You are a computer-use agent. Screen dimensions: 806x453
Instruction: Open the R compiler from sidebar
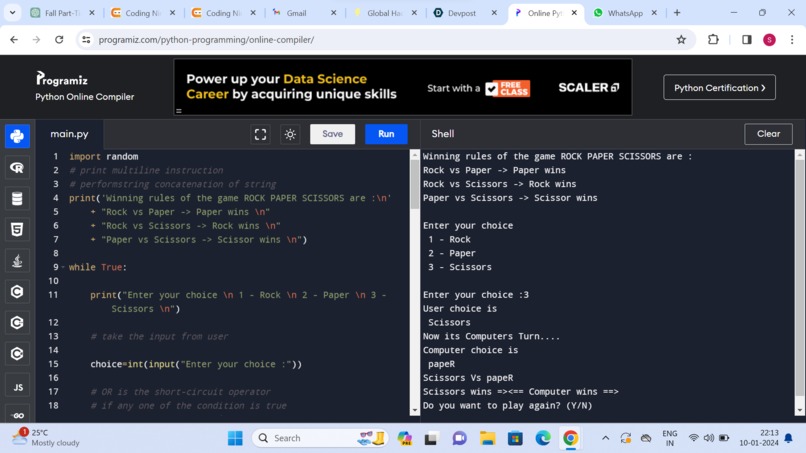(17, 168)
